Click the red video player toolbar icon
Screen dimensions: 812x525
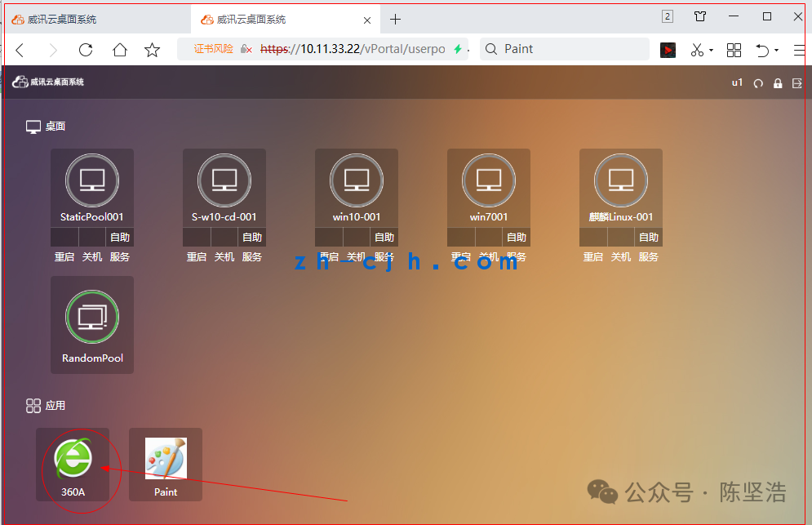pyautogui.click(x=668, y=51)
